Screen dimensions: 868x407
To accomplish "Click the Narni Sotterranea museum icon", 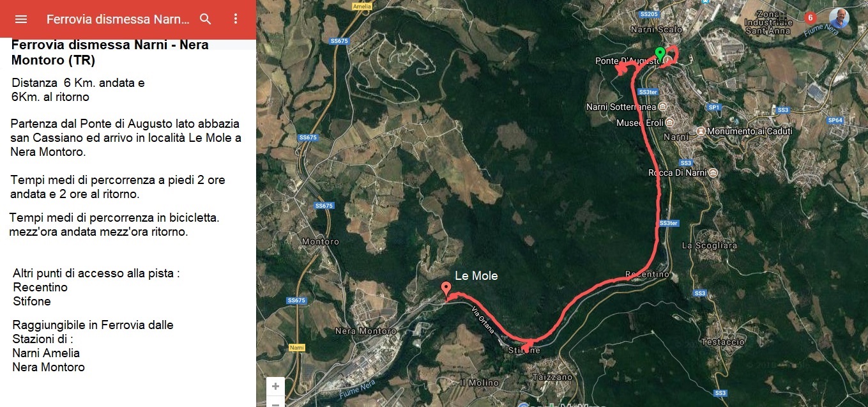I will 662,107.
